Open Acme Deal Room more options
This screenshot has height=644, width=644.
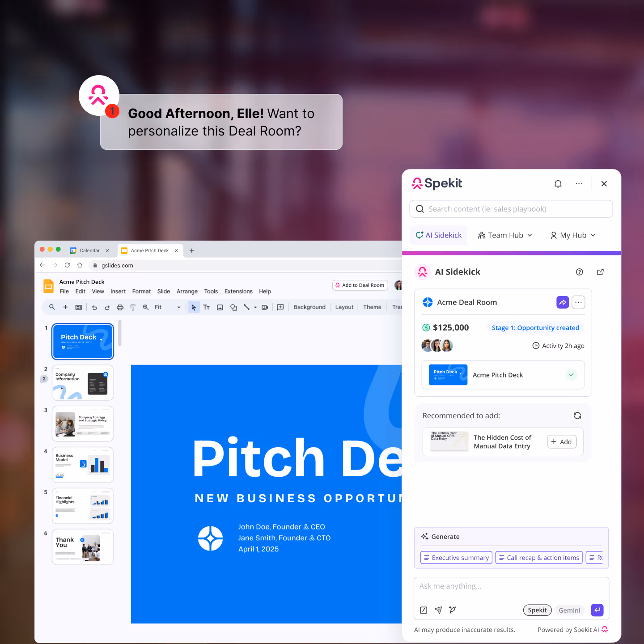tap(578, 302)
